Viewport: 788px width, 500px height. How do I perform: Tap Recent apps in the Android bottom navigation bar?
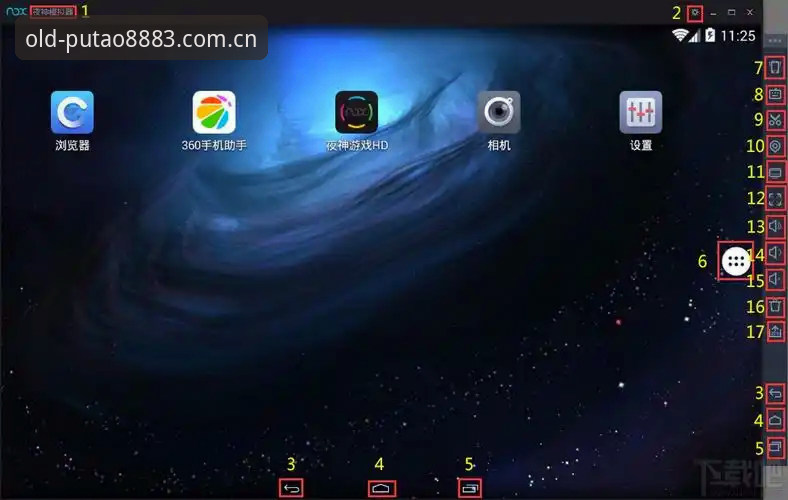[x=470, y=488]
